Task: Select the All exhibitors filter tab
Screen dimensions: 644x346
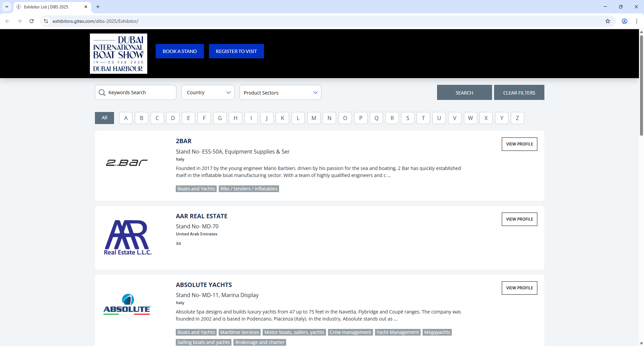Action: 104,118
